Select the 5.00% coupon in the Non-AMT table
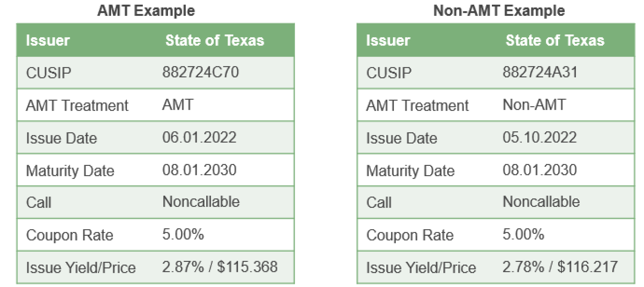The height and width of the screenshot is (287, 644). click(523, 234)
